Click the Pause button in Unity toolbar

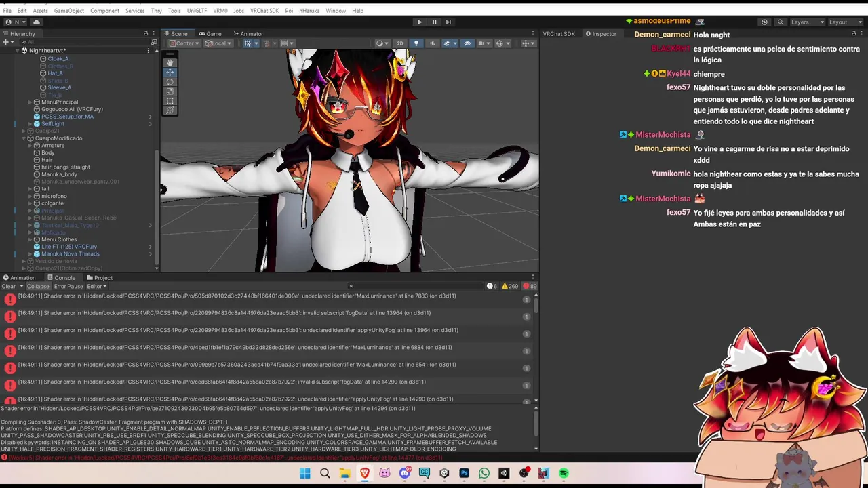434,22
